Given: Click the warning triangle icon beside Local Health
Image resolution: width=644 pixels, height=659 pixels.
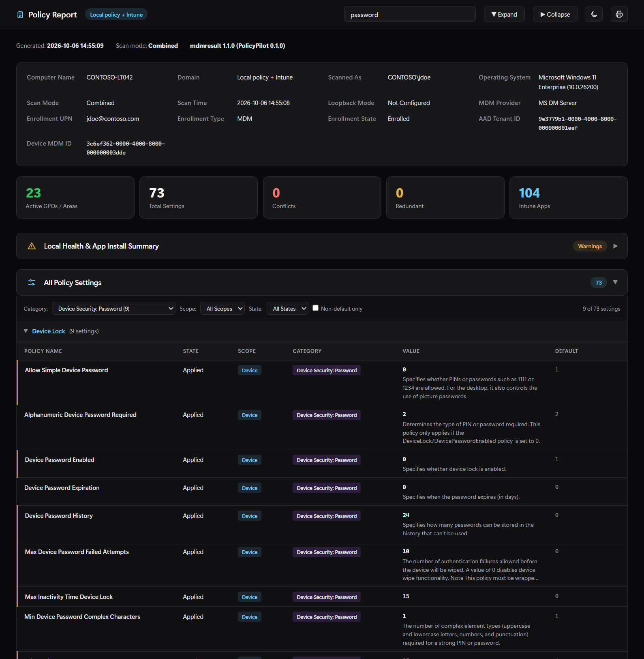Looking at the screenshot, I should [x=32, y=246].
